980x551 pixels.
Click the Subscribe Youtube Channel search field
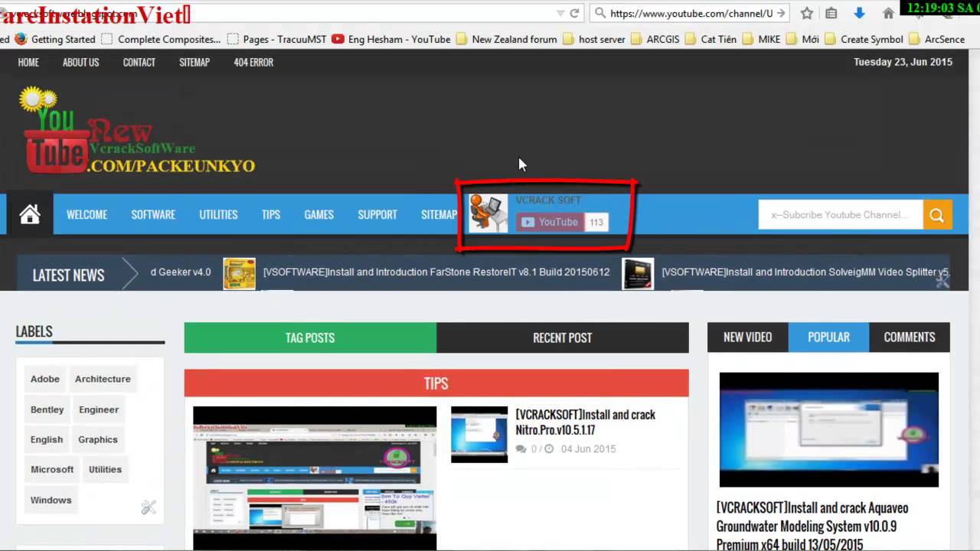click(x=841, y=215)
